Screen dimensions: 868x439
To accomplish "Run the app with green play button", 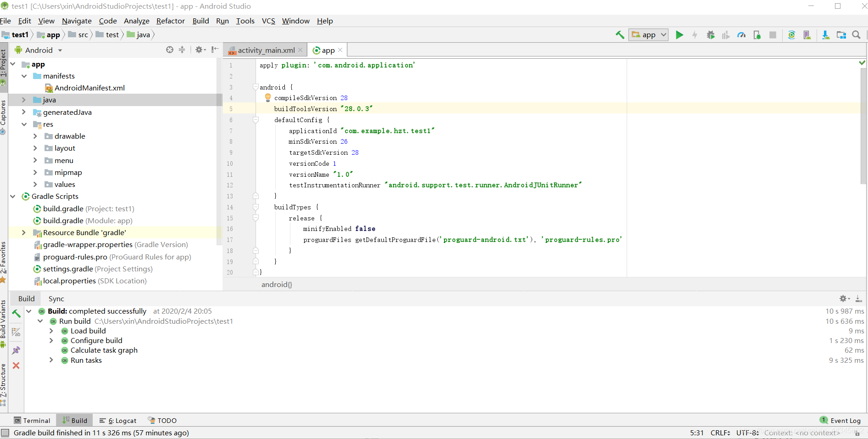I will click(679, 35).
